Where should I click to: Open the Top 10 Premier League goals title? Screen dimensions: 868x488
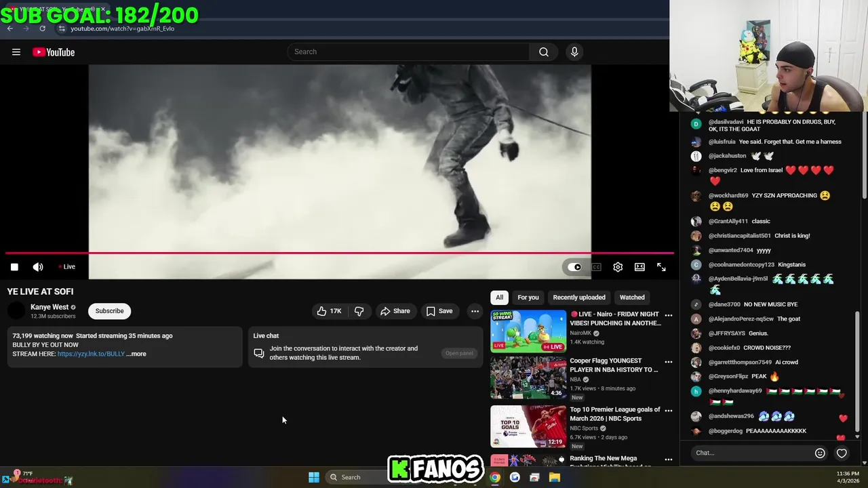614,414
